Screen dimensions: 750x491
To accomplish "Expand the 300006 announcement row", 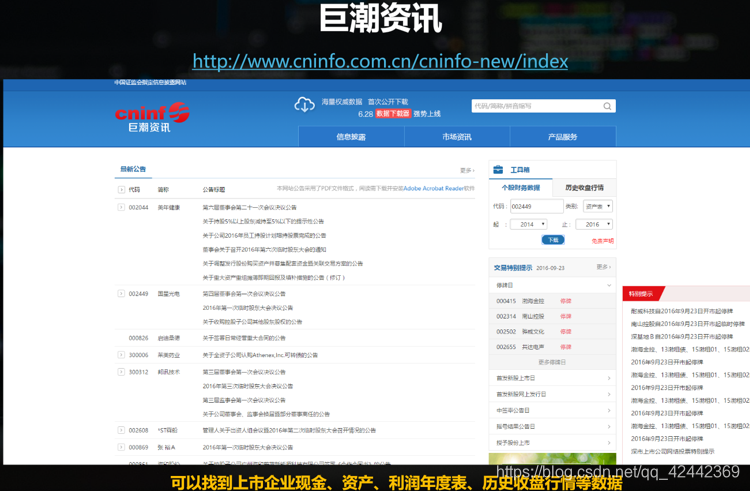I will coord(121,355).
